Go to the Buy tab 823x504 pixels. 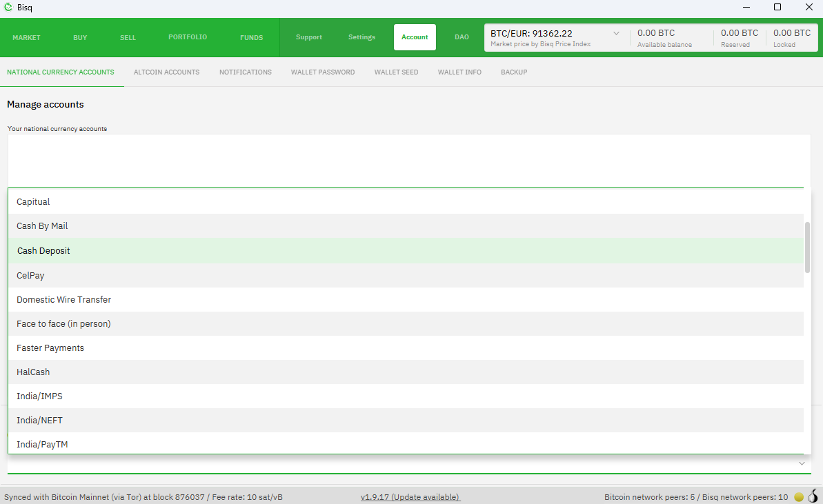[x=80, y=38]
